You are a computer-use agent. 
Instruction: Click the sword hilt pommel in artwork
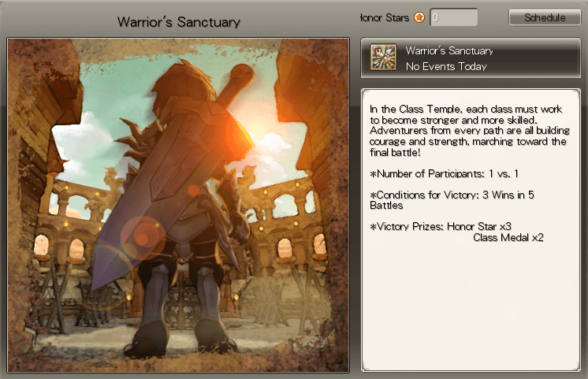click(x=242, y=76)
